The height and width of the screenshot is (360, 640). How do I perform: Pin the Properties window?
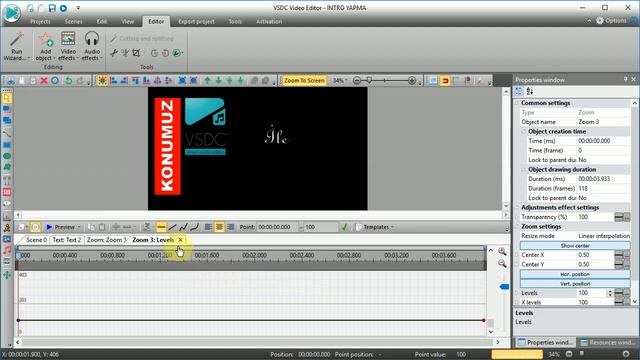(x=625, y=80)
